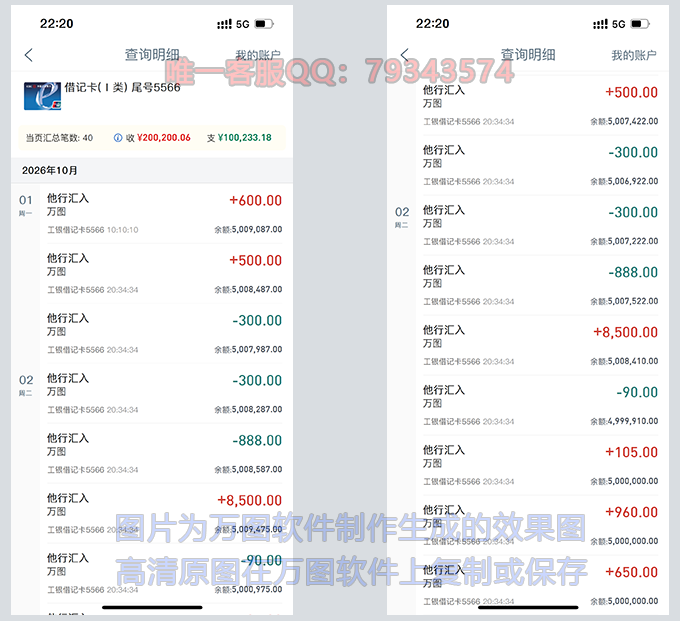Tap the info icon beside the income total
The image size is (680, 621).
tap(118, 137)
